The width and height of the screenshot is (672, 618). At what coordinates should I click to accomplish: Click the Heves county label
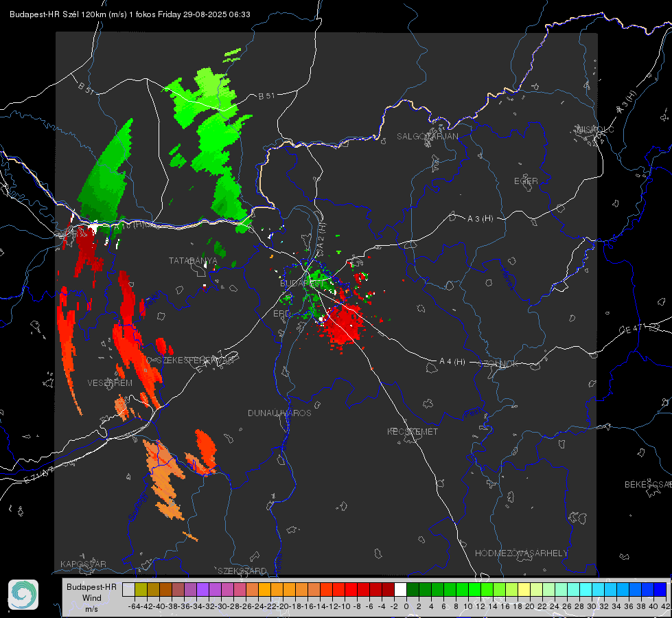pyautogui.click(x=508, y=279)
